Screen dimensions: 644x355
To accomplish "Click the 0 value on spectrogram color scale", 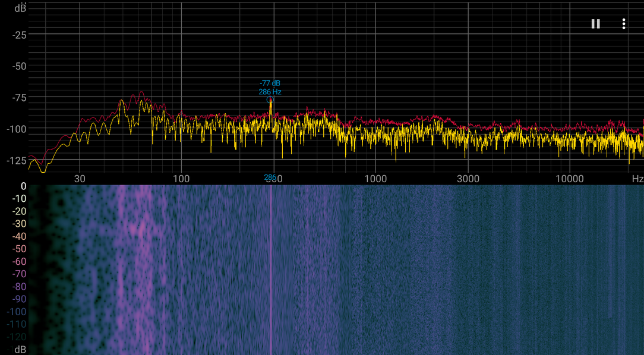I will point(23,186).
